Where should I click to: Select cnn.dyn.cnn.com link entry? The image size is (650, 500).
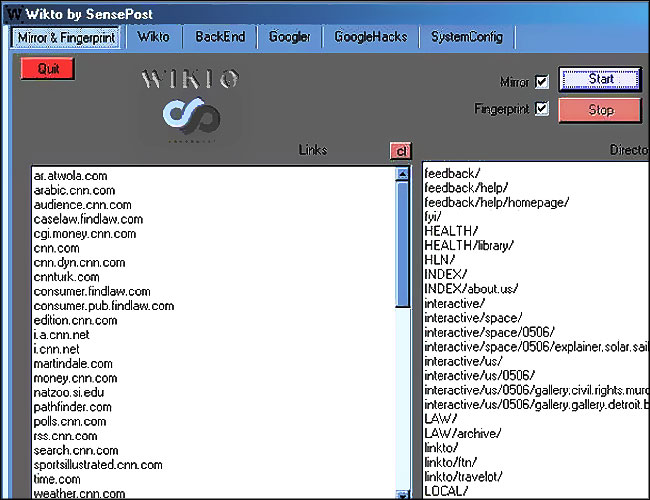80,263
